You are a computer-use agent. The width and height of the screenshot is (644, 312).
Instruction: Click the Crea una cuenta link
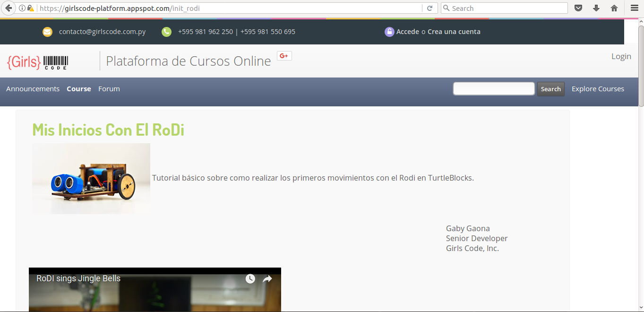click(454, 32)
